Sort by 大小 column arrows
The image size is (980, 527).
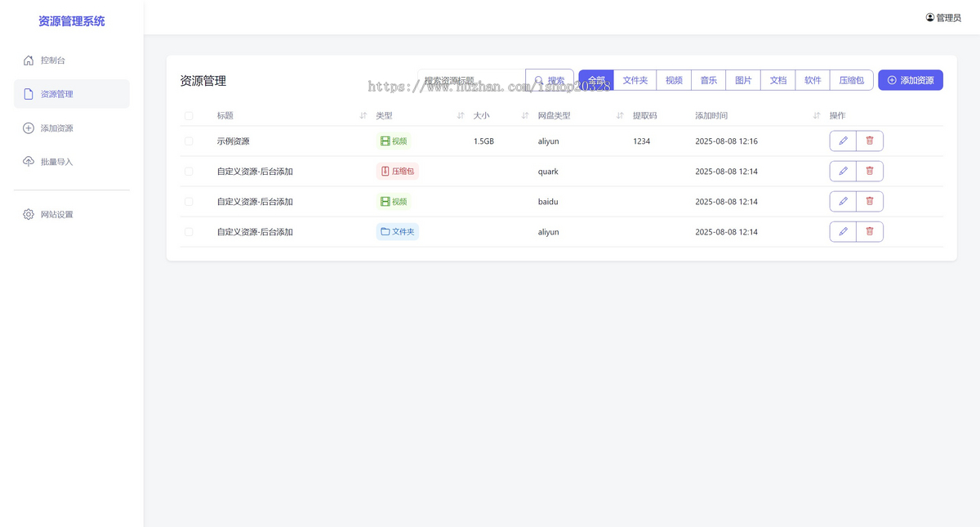click(525, 116)
